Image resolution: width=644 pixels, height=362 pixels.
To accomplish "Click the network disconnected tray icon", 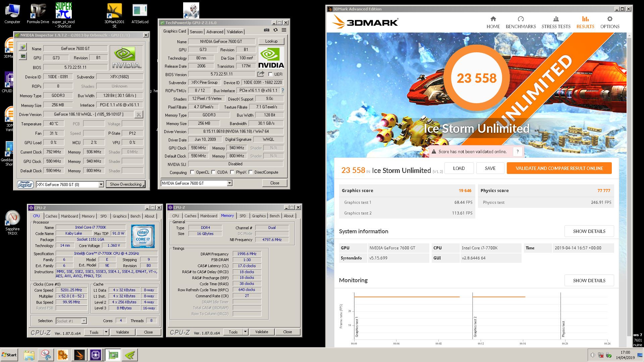I will click(601, 355).
